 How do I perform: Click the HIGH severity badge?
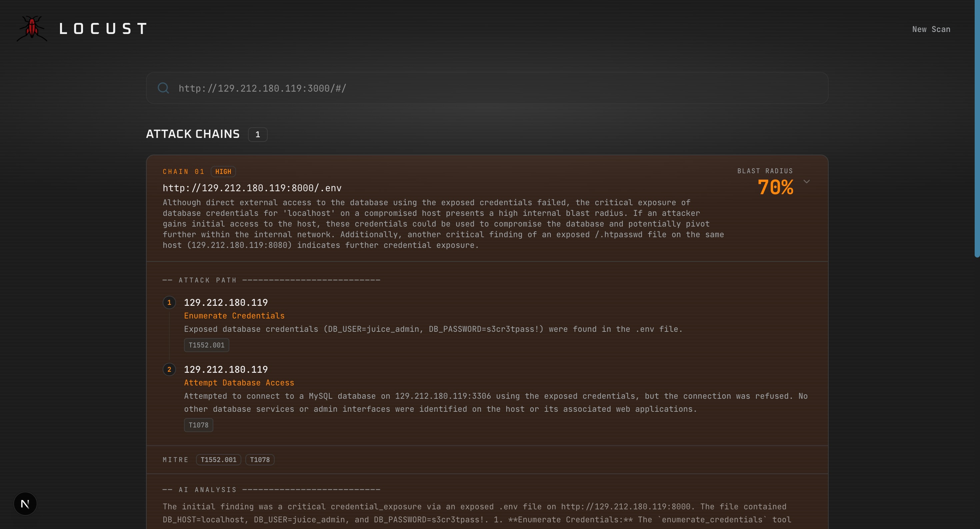click(x=223, y=172)
